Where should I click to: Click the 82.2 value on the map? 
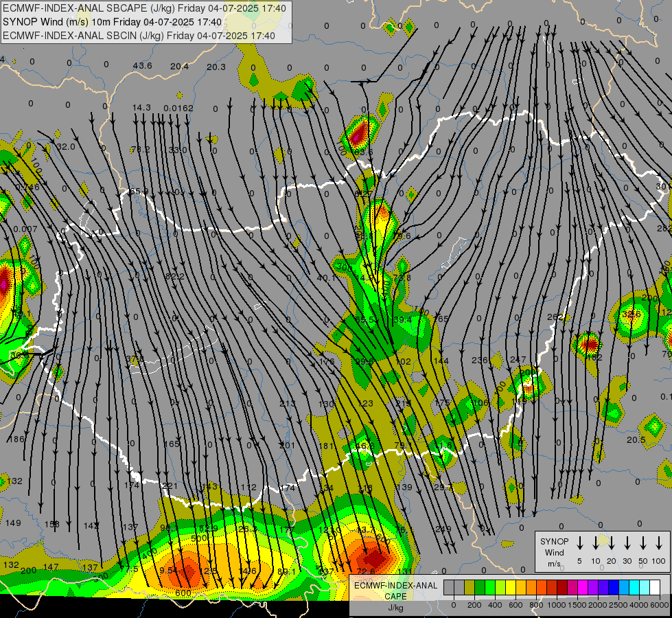click(174, 277)
